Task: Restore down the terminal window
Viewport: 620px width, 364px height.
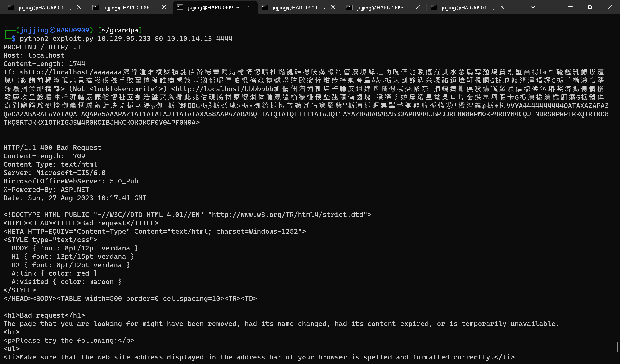Action: [x=590, y=7]
